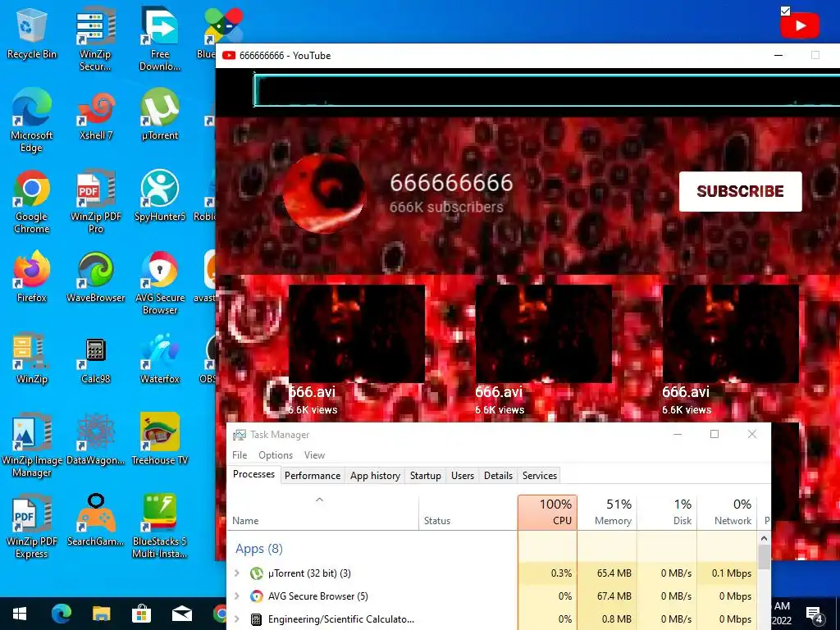Click the YouTube icon at top-right desktop

point(799,25)
